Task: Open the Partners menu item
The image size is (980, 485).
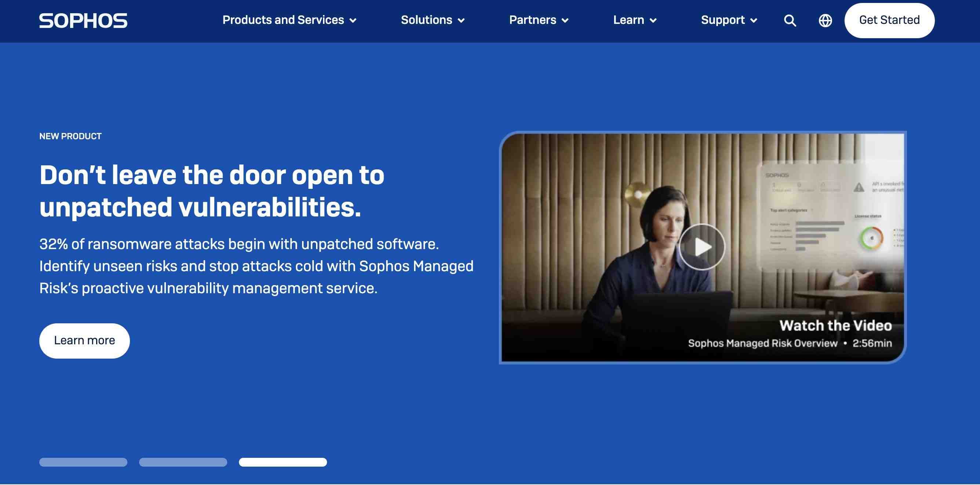Action: [x=532, y=20]
